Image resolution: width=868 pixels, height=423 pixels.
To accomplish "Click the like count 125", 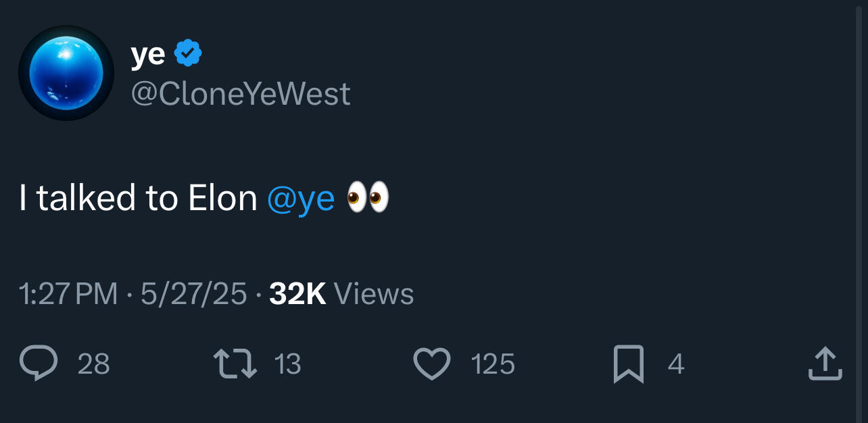I will (492, 365).
